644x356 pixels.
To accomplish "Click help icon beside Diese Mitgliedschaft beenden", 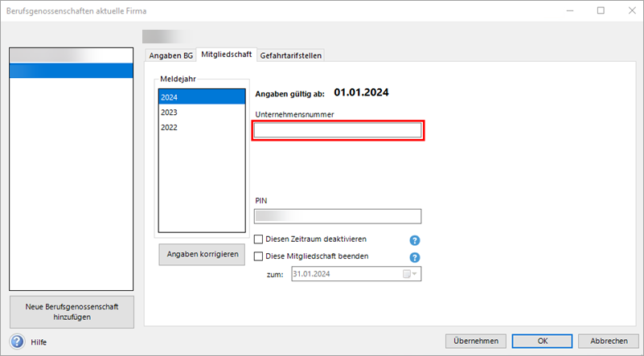I will point(416,257).
